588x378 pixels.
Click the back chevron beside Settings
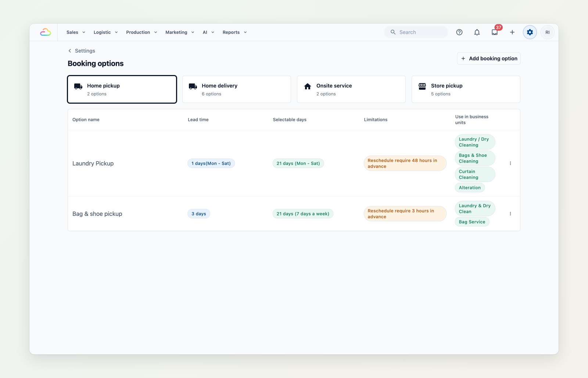(x=70, y=51)
